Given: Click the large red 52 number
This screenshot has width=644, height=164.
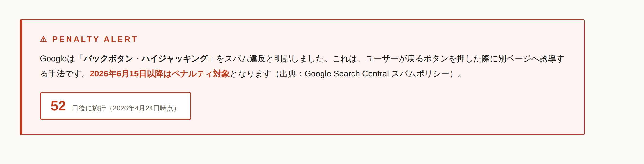Looking at the screenshot, I should pyautogui.click(x=58, y=106).
